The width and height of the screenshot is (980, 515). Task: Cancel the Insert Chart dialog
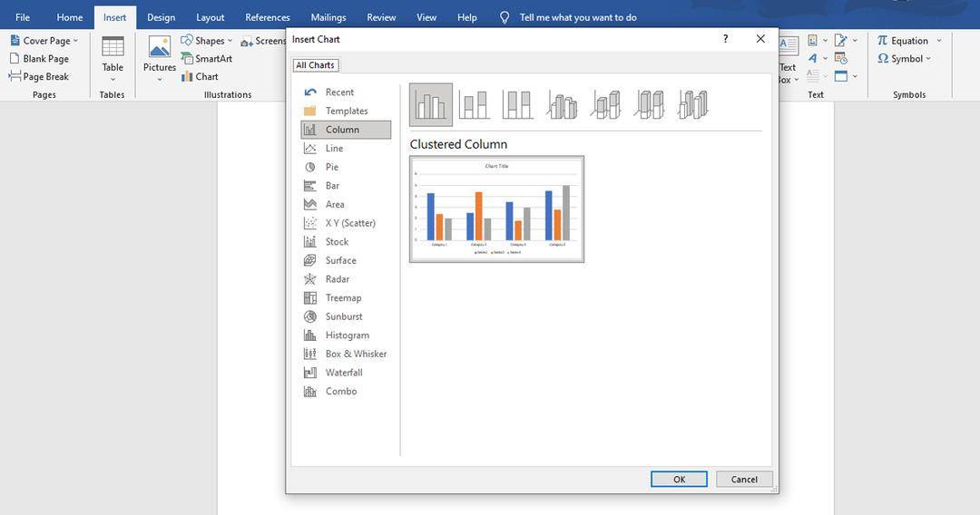click(x=744, y=480)
